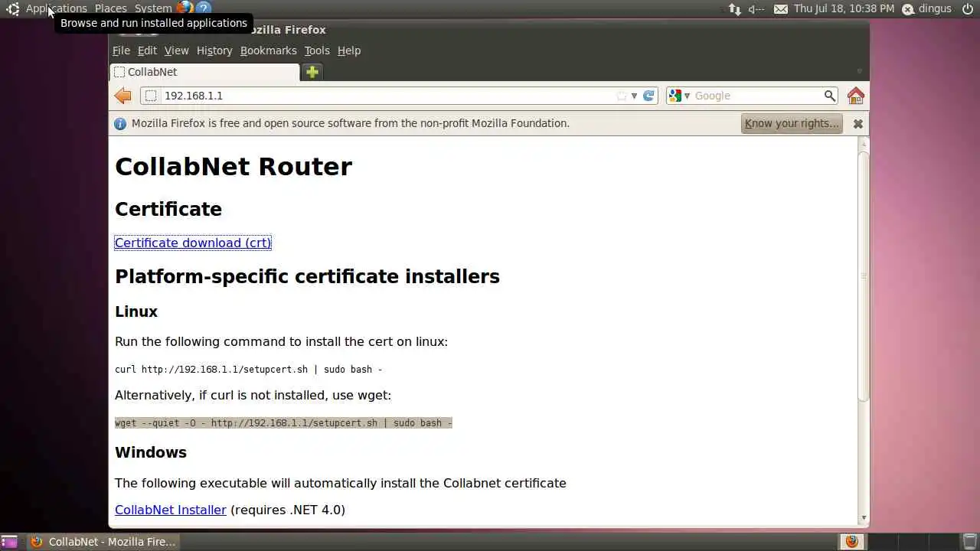The width and height of the screenshot is (980, 551).
Task: Open the Applications menu
Action: click(57, 8)
